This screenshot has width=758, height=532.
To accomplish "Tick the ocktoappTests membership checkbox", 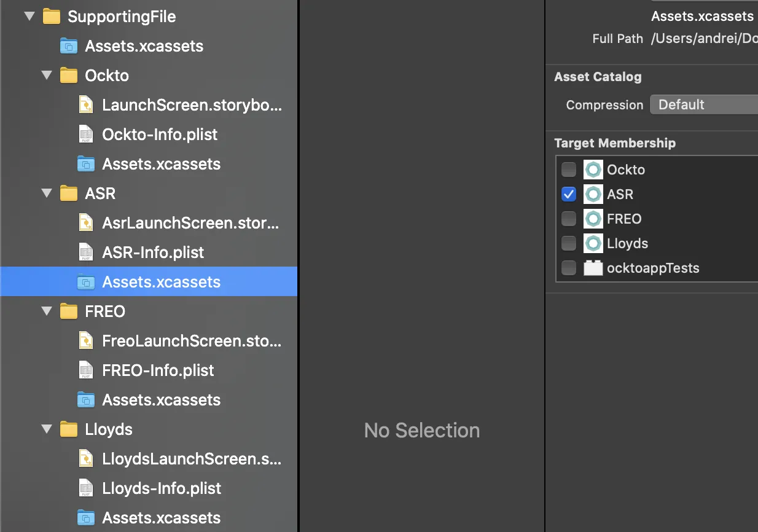I will coord(569,268).
